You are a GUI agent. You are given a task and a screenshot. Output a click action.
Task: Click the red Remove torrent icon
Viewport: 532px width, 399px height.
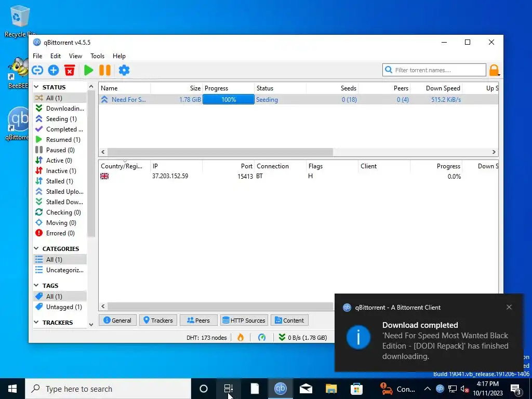[x=70, y=70]
